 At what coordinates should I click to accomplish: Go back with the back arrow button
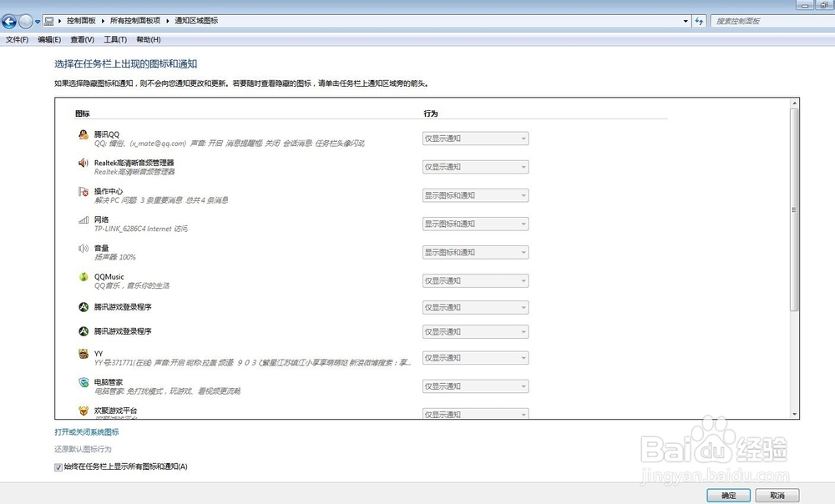(9, 22)
